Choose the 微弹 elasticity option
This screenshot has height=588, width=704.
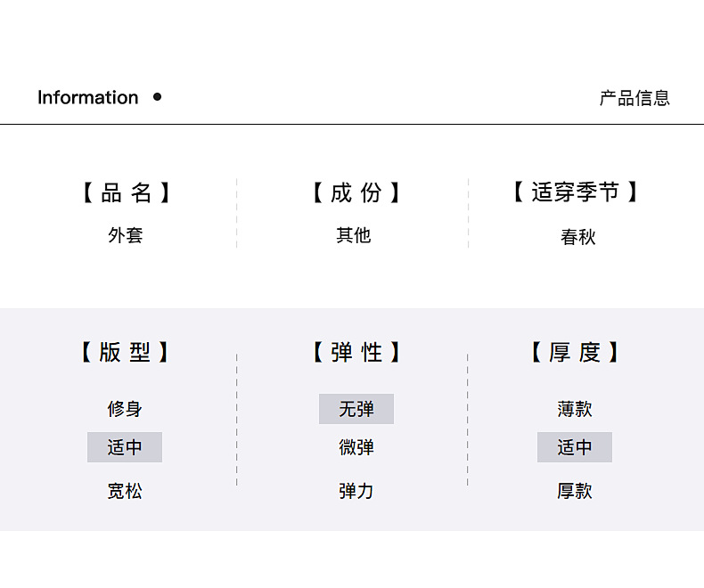(356, 447)
